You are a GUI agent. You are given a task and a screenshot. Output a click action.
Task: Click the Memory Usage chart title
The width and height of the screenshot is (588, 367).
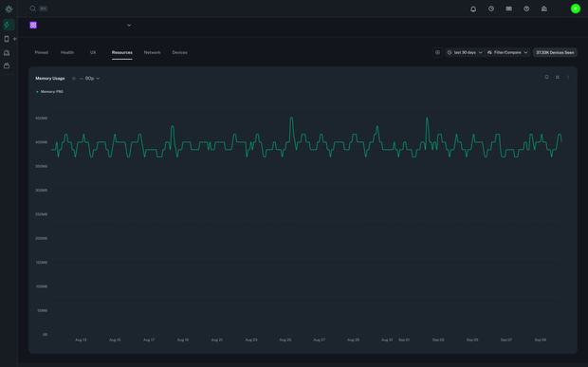50,79
